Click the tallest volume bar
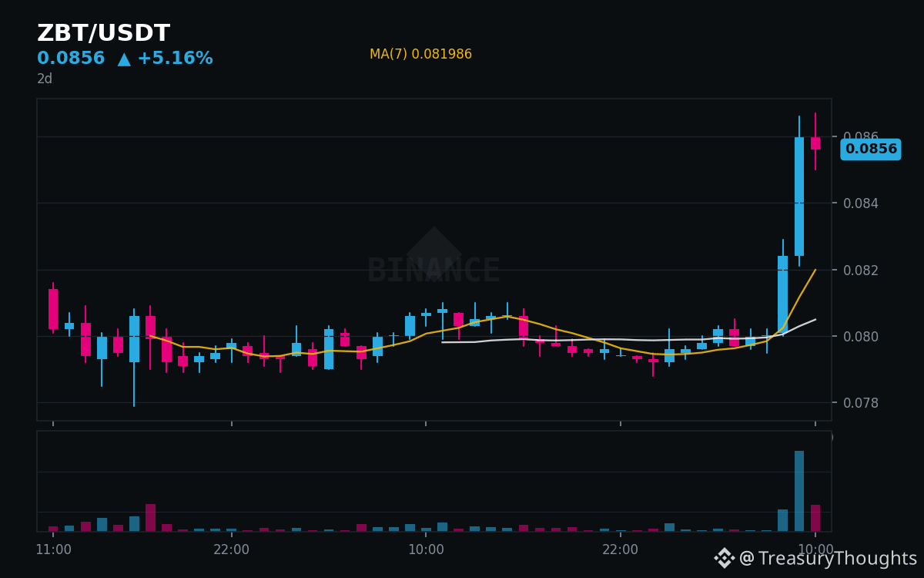Screen dimensions: 924x578 coord(799,491)
